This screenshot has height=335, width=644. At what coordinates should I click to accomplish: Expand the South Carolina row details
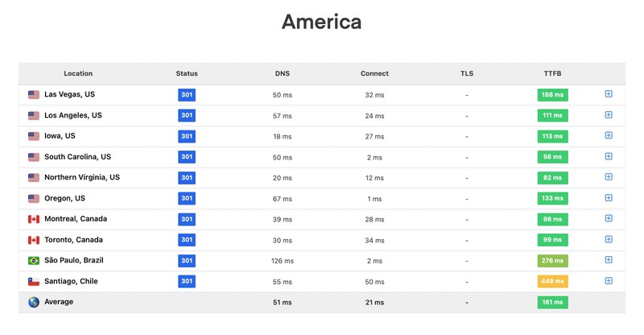click(x=609, y=156)
